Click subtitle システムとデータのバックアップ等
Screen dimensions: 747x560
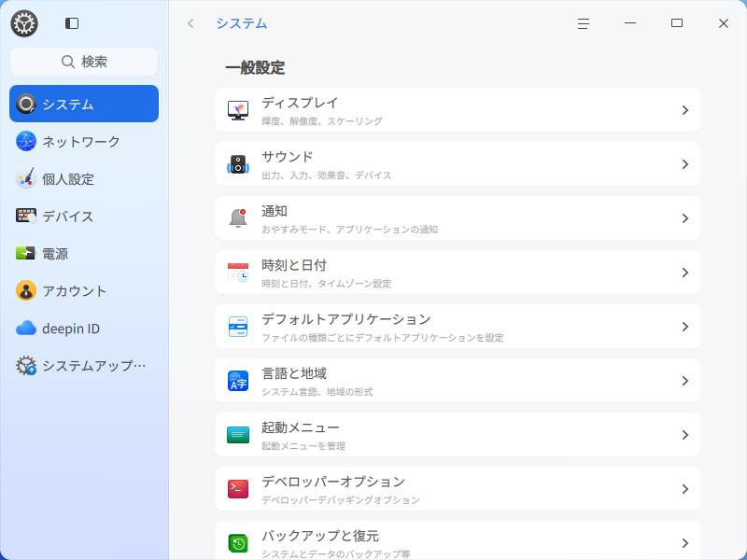point(336,554)
